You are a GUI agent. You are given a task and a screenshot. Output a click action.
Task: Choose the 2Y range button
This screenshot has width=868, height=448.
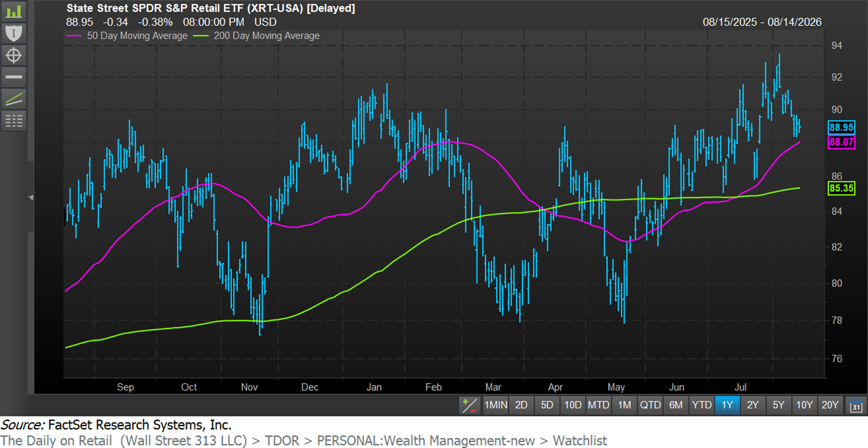[x=753, y=405]
